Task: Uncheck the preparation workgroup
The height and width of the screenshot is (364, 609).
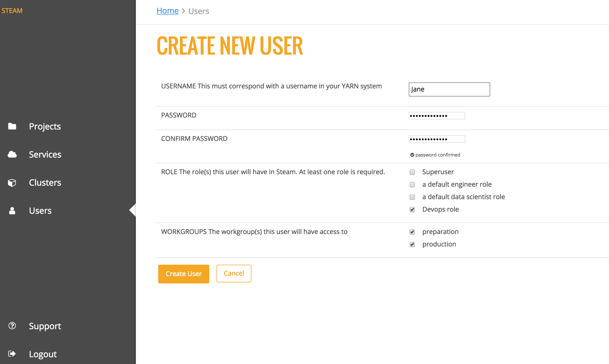Action: point(412,232)
